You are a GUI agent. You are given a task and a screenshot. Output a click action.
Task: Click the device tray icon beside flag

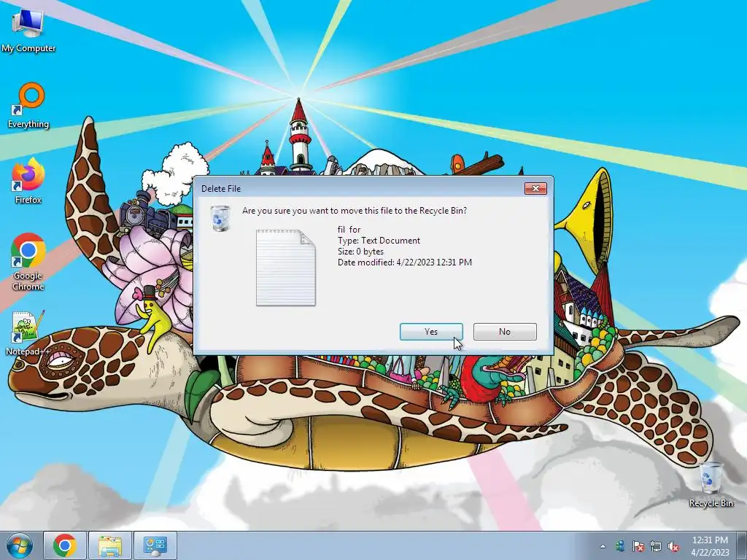(620, 547)
